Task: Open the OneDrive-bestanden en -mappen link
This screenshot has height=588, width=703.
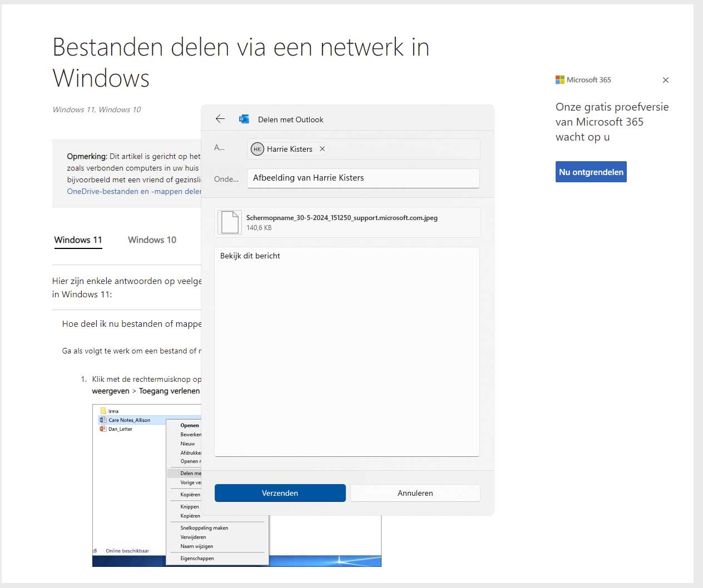Action: point(134,191)
